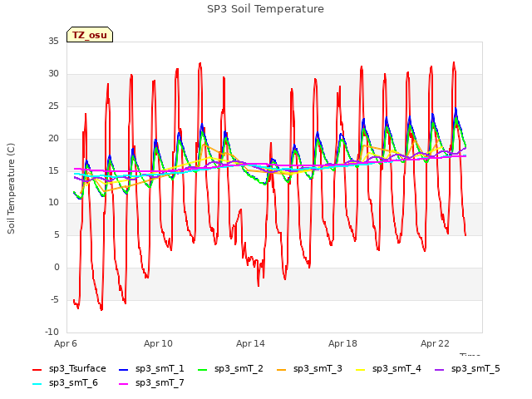Click the 15 y-axis tick label
The image size is (532, 399).
pyautogui.click(x=53, y=170)
